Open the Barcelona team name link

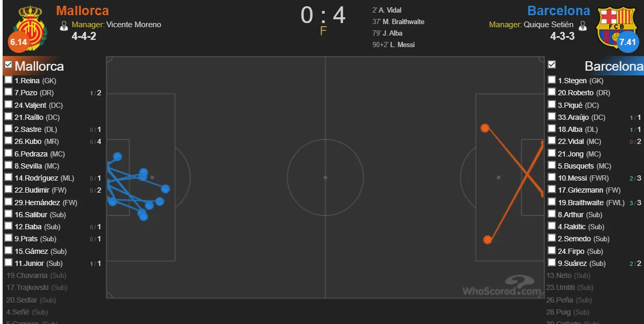point(559,10)
